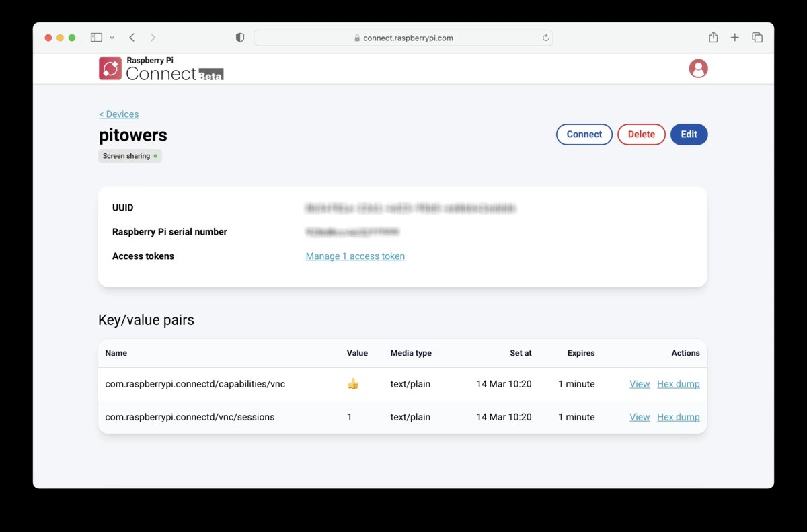807x532 pixels.
Task: Click the Raspberry Pi serial number label
Action: (x=169, y=232)
